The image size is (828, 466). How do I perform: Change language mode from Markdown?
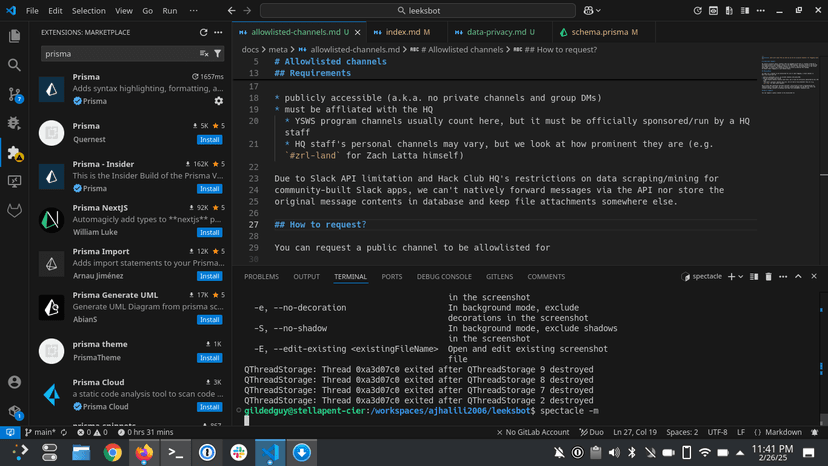click(784, 432)
